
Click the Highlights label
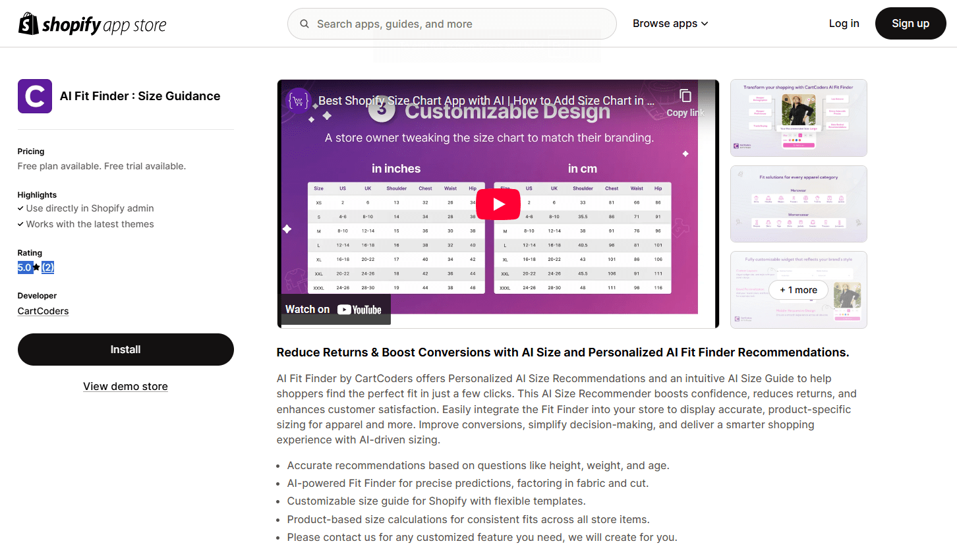click(x=37, y=195)
